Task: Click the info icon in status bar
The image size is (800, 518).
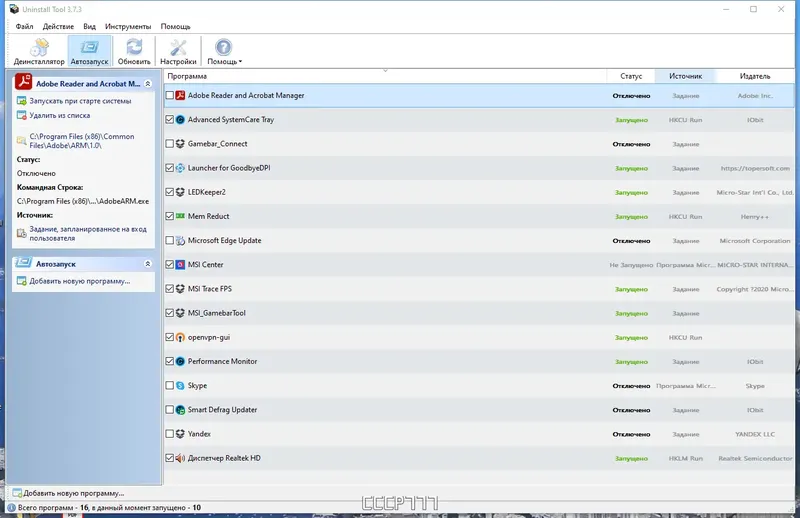Action: click(11, 508)
